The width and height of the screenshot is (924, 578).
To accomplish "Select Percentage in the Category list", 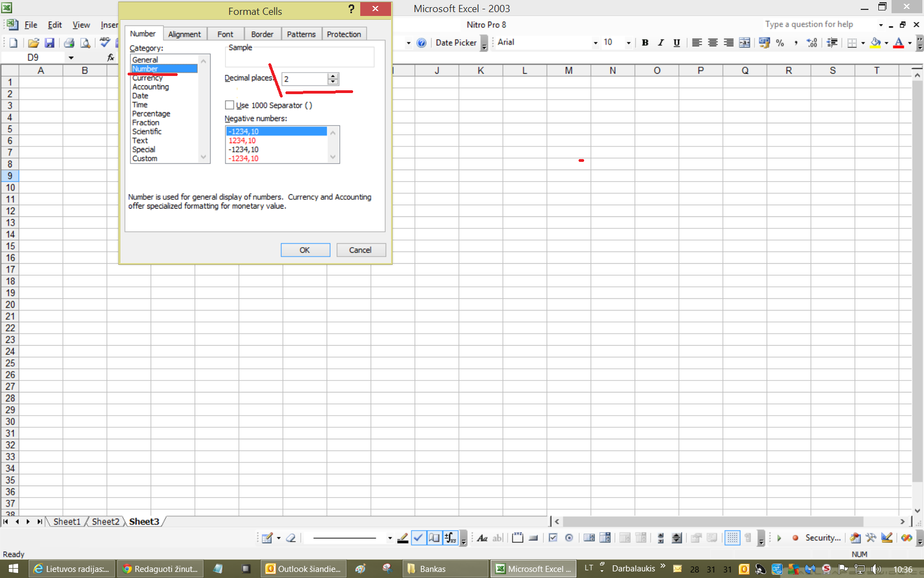I will (x=151, y=113).
